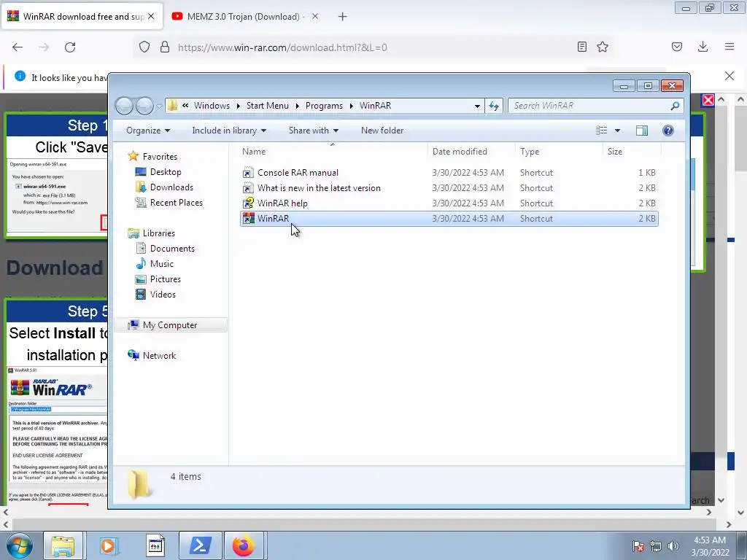
Task: Expand the breadcrumb arrow after Windows
Action: click(239, 106)
